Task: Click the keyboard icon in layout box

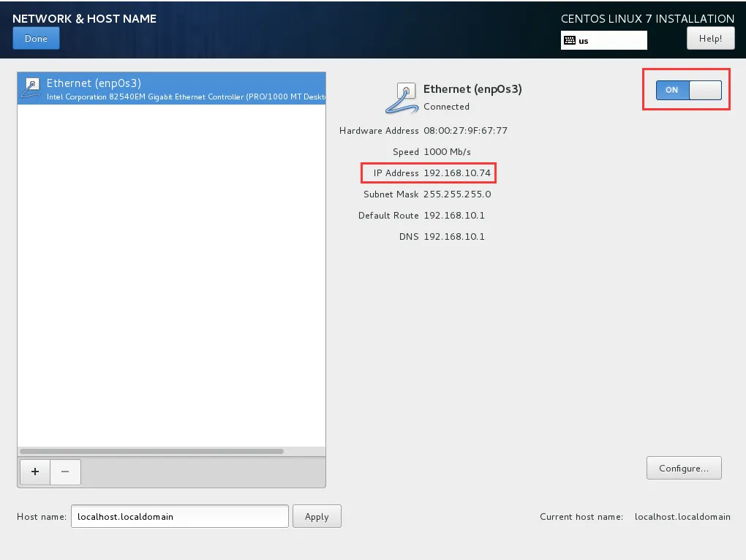Action: click(x=570, y=40)
